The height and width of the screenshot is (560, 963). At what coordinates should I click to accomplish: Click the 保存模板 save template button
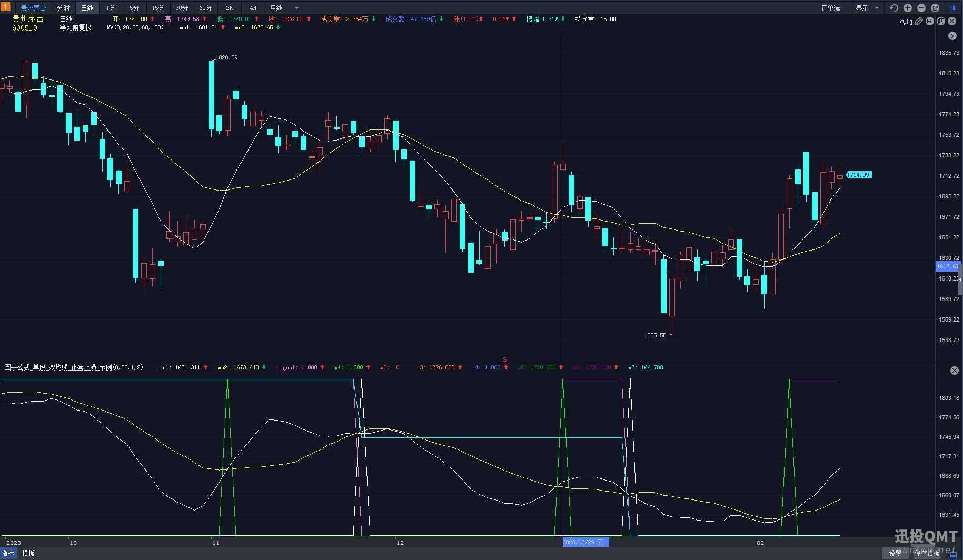tap(927, 553)
